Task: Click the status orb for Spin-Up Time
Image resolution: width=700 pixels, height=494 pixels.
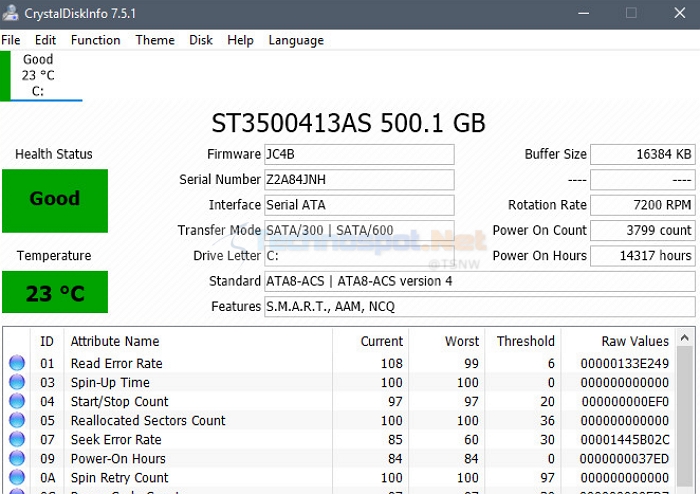Action: (17, 382)
